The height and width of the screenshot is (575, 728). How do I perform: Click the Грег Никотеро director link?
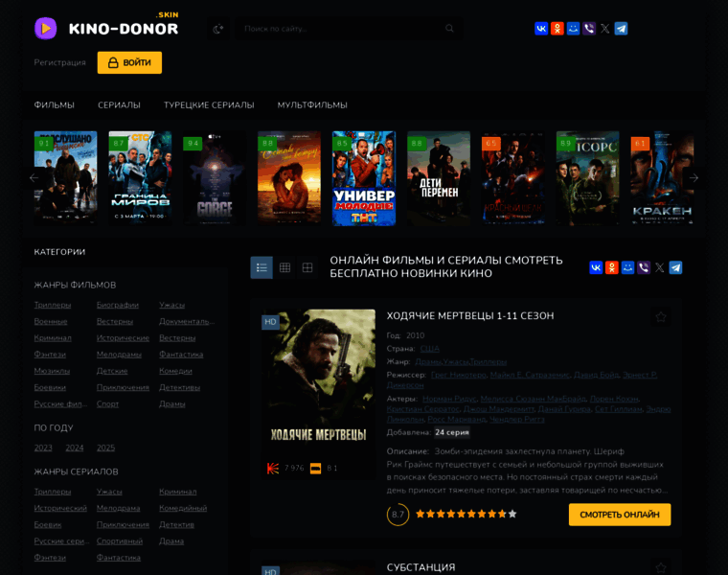(459, 375)
